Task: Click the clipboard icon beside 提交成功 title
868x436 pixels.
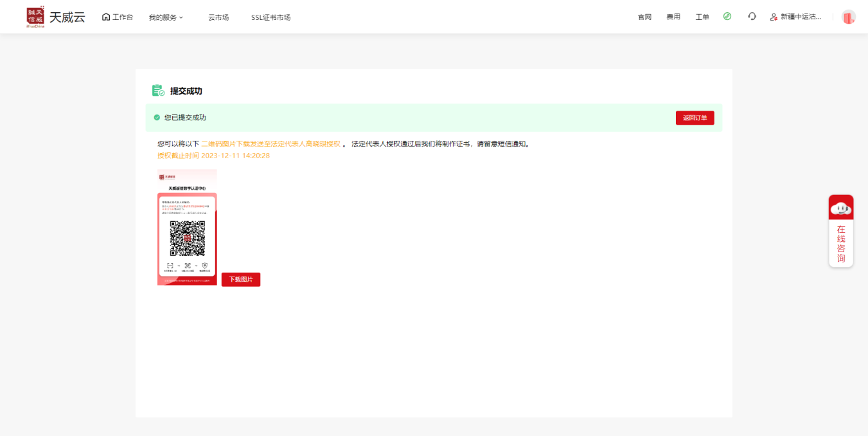Action: pyautogui.click(x=158, y=91)
